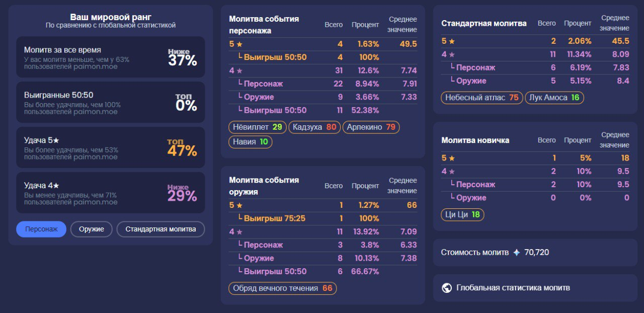Select the Арлекино 79 pull tag

(x=371, y=127)
